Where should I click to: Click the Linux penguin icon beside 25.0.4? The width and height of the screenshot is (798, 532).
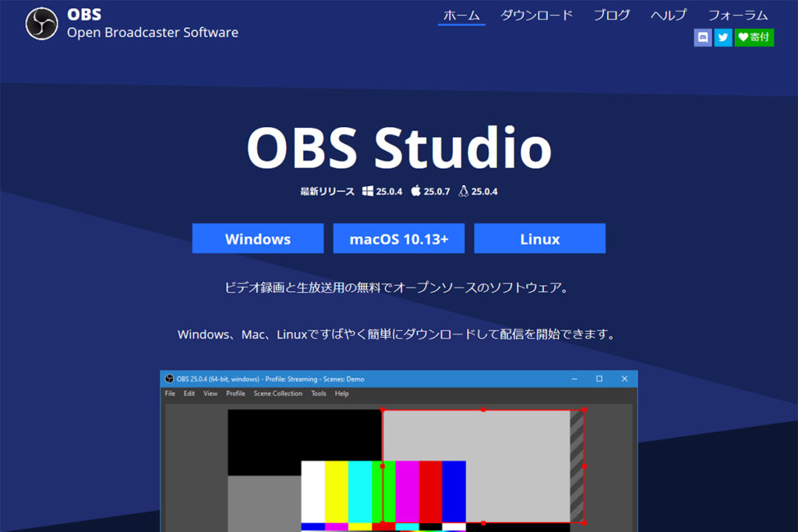pos(464,190)
